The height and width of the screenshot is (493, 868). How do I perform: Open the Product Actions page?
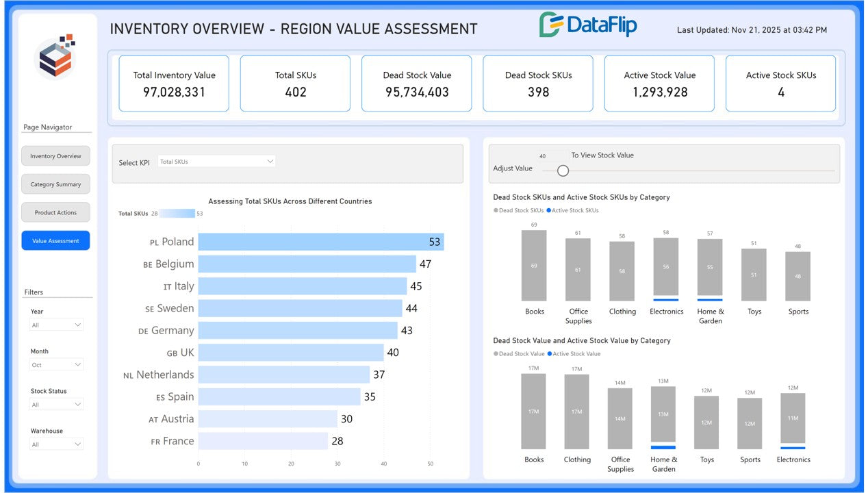click(55, 212)
